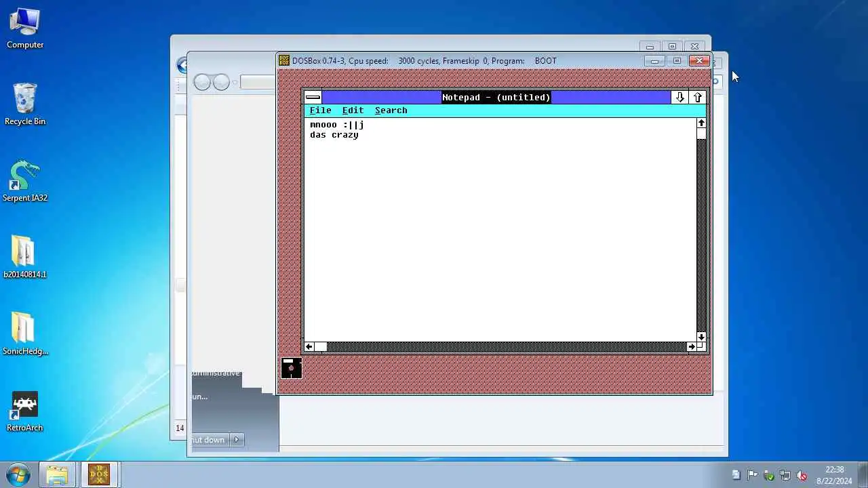The image size is (868, 488).
Task: Click the Notepad minimize down-arrow button
Action: pyautogui.click(x=679, y=97)
